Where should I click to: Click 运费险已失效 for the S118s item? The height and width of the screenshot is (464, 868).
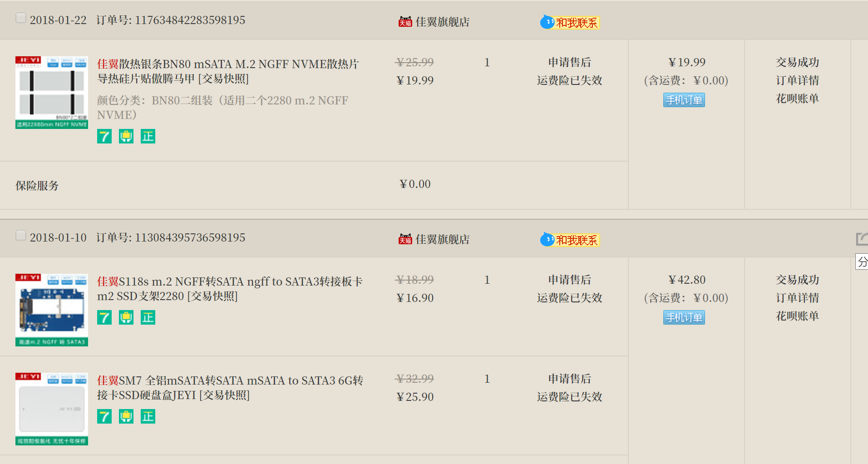point(570,298)
